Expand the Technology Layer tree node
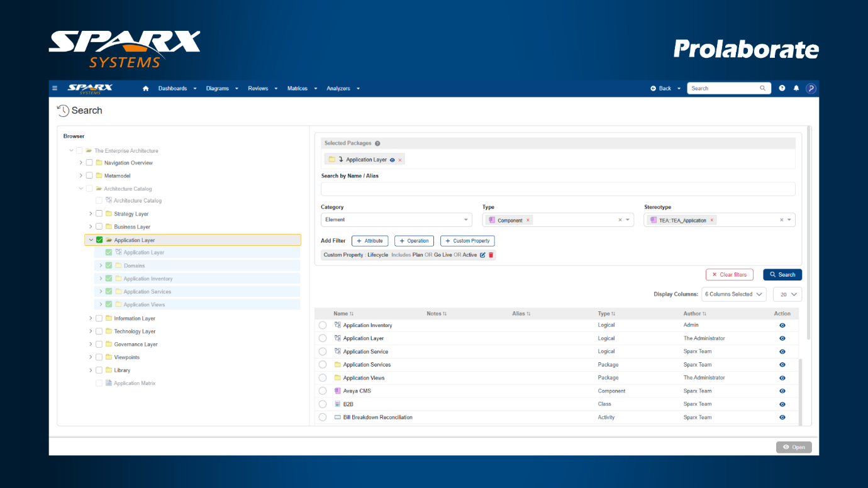868x488 pixels. coord(91,331)
